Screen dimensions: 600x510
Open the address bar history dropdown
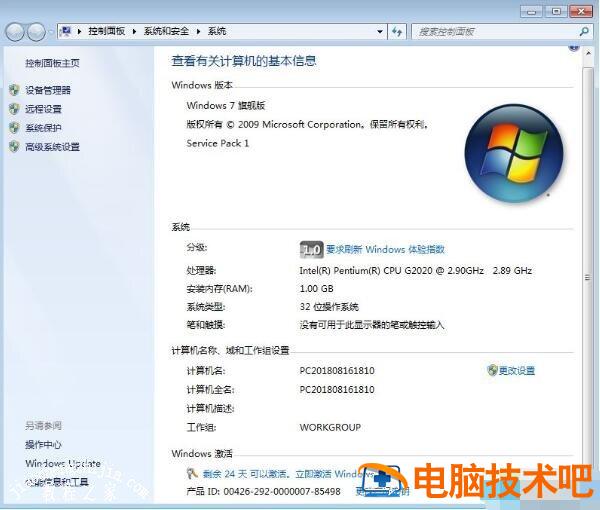pyautogui.click(x=380, y=32)
